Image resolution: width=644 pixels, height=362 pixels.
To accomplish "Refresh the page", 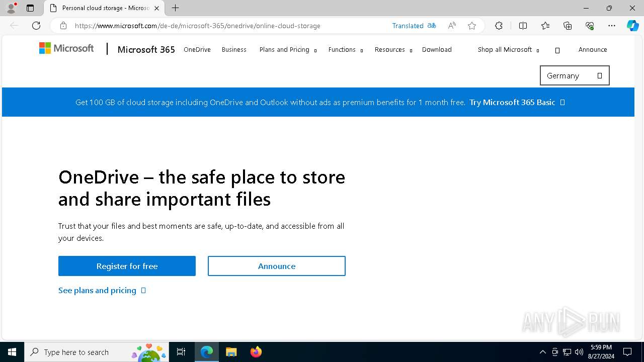I will coord(36,26).
